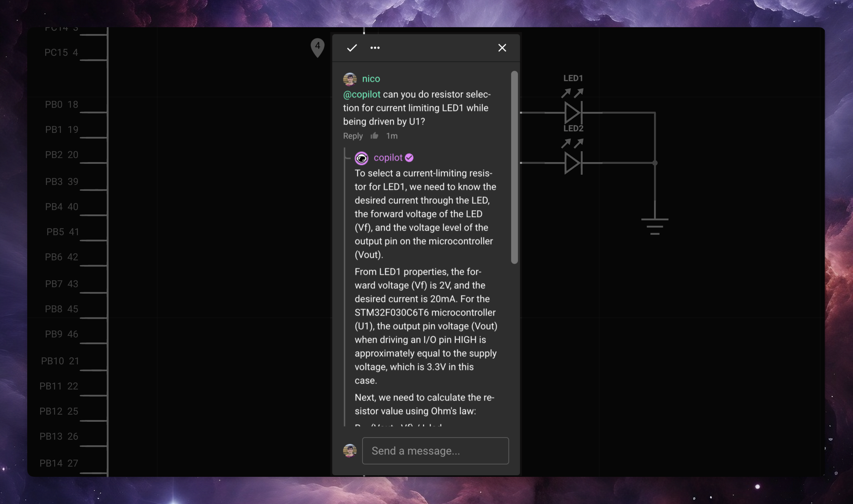This screenshot has width=853, height=504.
Task: Reply to nico's comment
Action: coord(353,136)
